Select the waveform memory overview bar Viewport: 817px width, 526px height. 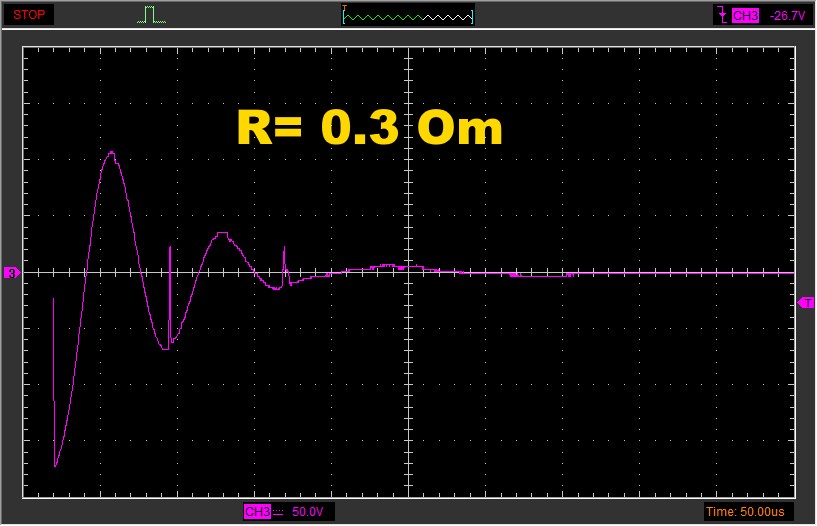[408, 17]
